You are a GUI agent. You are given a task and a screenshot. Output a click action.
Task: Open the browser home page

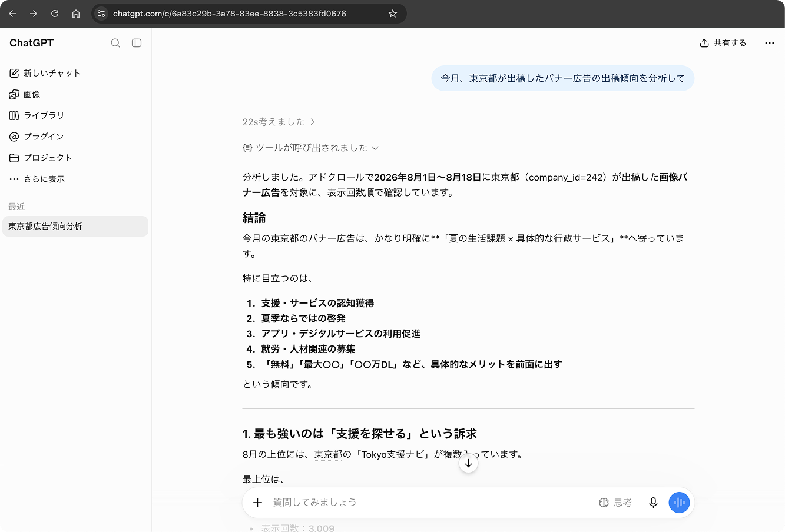[76, 14]
